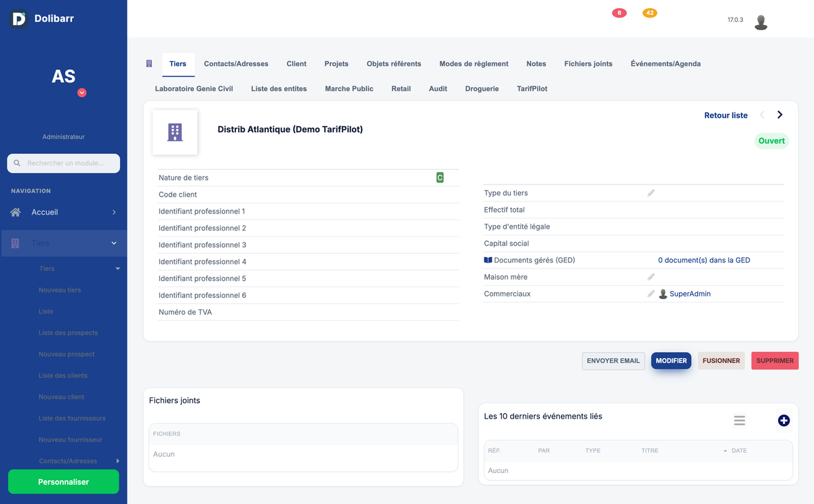Open the Modes de règlement tab

(473, 64)
